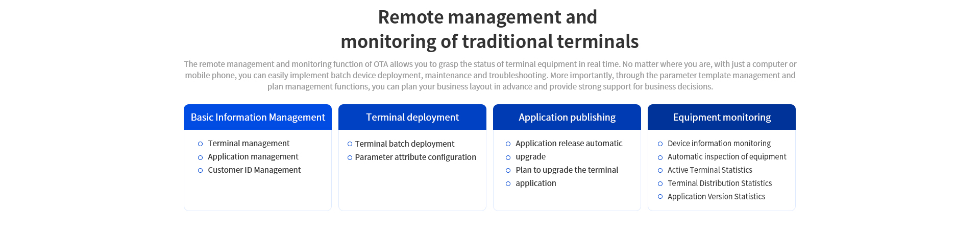Click the bullet beside Device information monitoring

[x=660, y=144]
